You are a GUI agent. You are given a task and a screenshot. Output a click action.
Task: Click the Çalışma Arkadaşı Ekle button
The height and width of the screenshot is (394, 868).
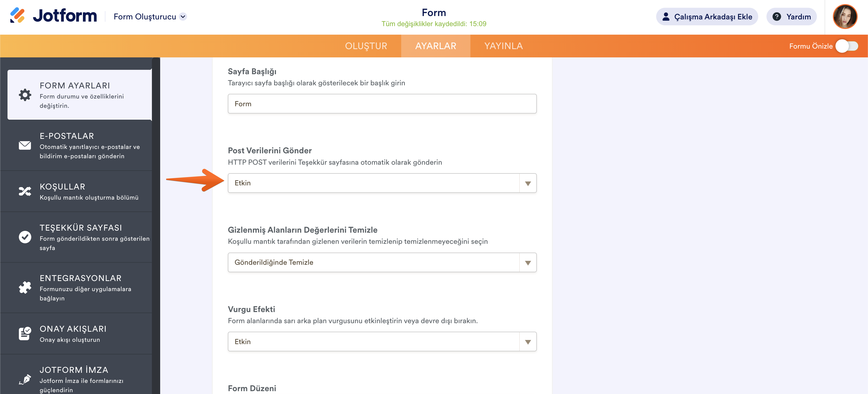(x=707, y=17)
